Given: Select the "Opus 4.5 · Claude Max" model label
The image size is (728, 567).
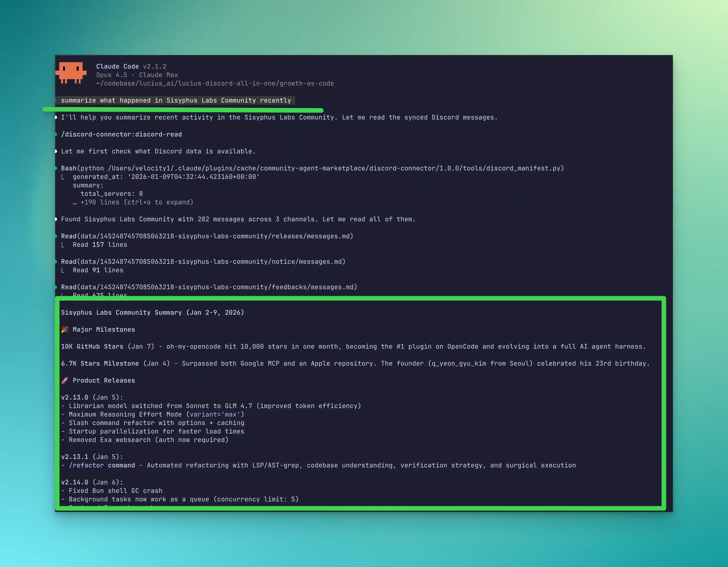Looking at the screenshot, I should coord(137,75).
